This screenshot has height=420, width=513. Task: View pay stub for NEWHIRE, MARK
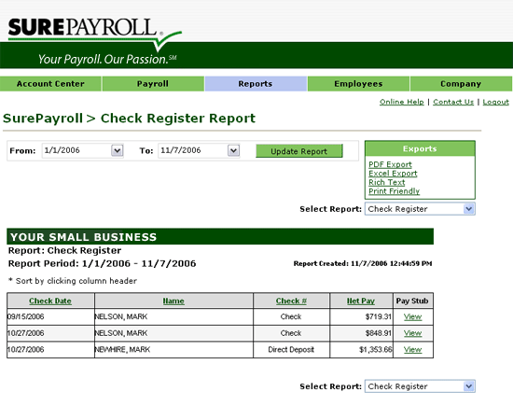tap(412, 350)
